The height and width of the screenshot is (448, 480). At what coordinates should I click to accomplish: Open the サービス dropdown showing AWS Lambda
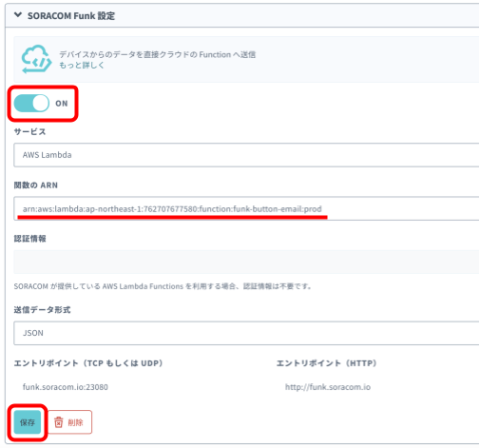[x=246, y=155]
